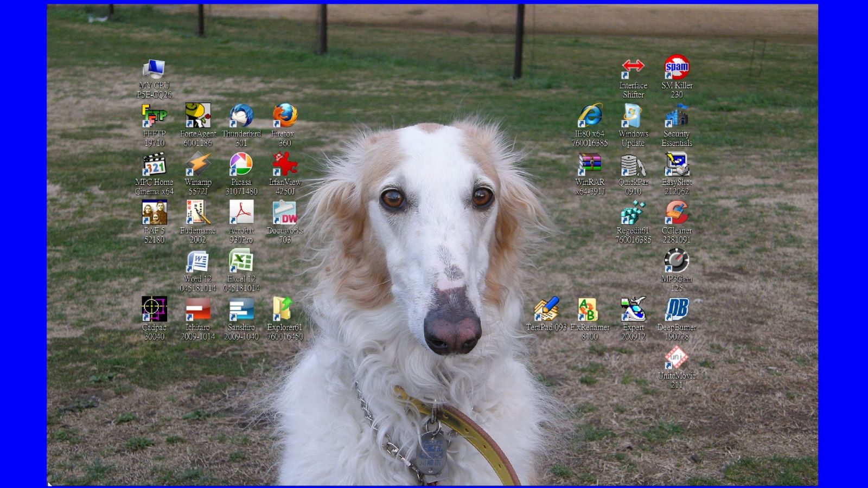Select the Thunderbird mail icon
This screenshot has height=488, width=868.
(241, 116)
